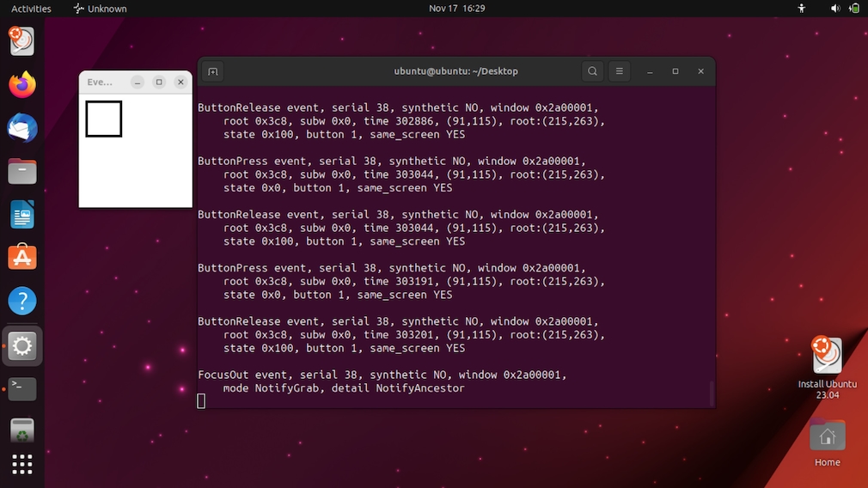
Task: Open a new terminal tab
Action: [x=213, y=71]
